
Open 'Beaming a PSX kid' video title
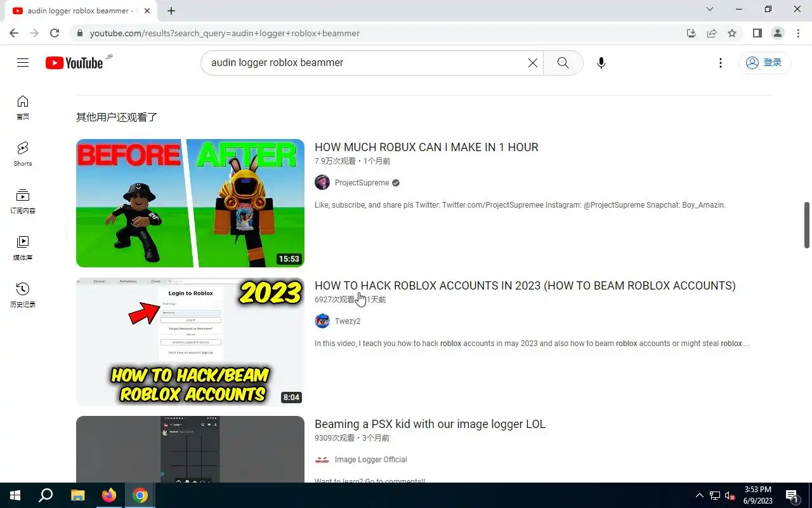click(430, 424)
